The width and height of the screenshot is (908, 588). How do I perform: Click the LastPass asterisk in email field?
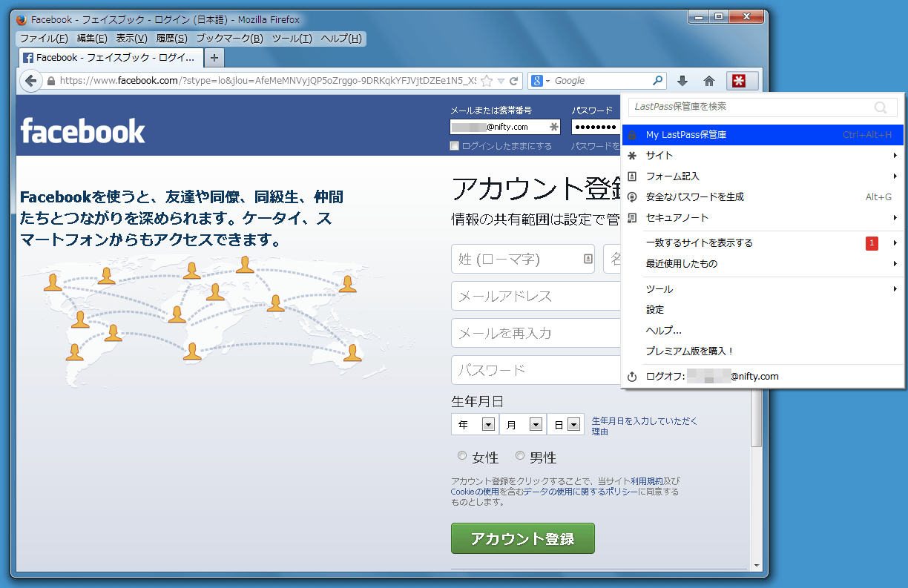click(x=553, y=127)
